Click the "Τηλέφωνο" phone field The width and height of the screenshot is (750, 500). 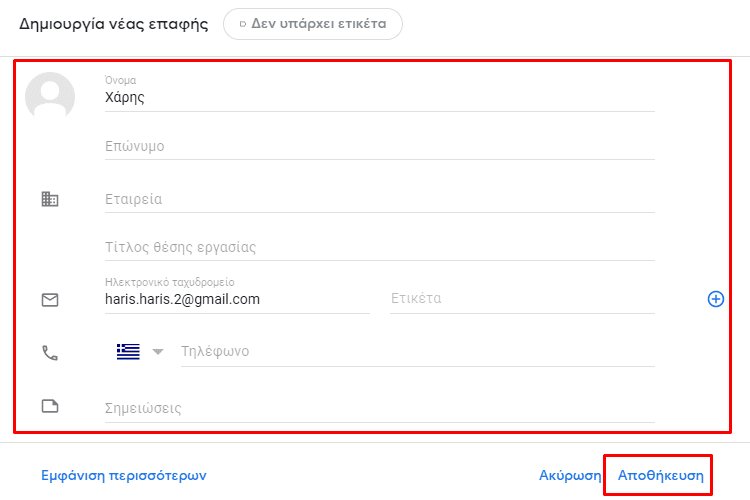418,353
